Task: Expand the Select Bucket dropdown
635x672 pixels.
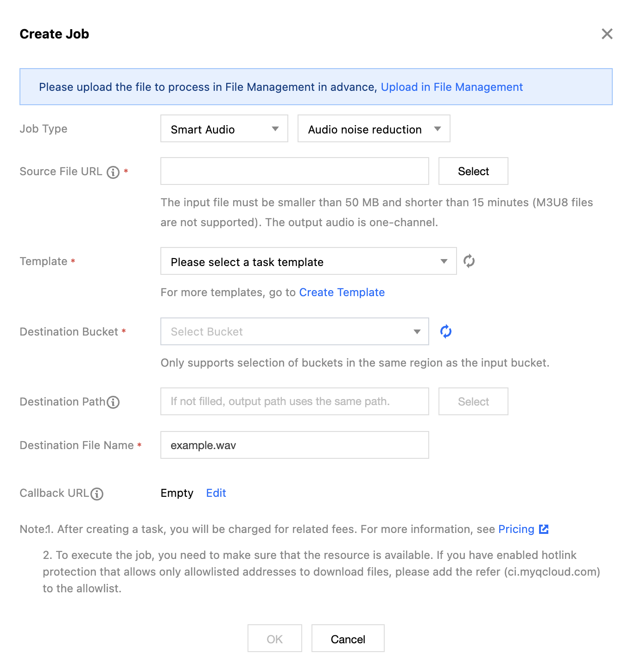Action: 294,332
